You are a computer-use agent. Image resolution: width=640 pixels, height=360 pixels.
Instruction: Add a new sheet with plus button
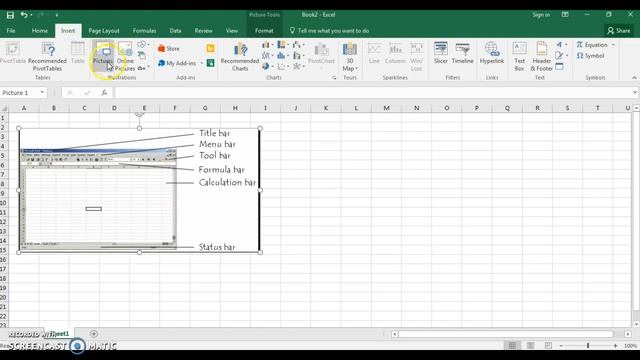point(93,334)
